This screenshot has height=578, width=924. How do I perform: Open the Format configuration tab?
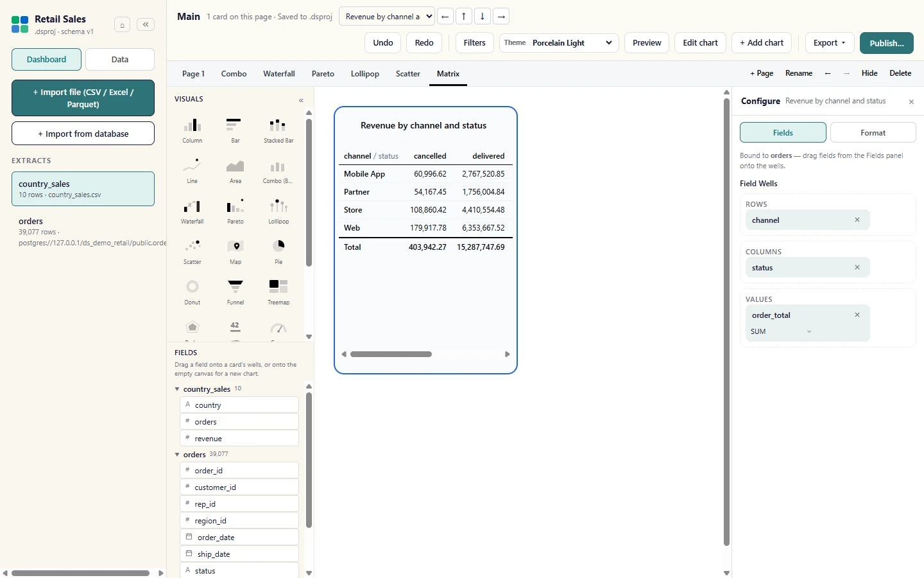coord(873,132)
